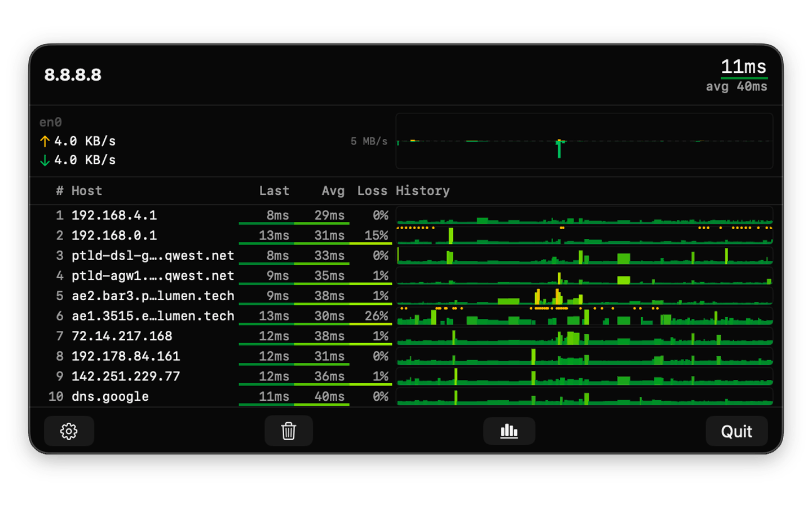This screenshot has height=508, width=812.
Task: Click the avg 40ms indicator
Action: tap(736, 86)
